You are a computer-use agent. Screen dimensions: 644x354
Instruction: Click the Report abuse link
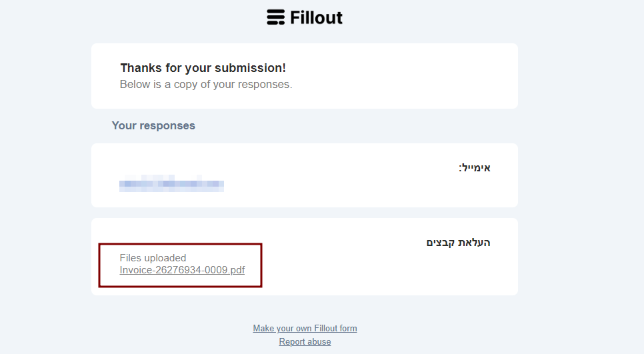pyautogui.click(x=305, y=342)
